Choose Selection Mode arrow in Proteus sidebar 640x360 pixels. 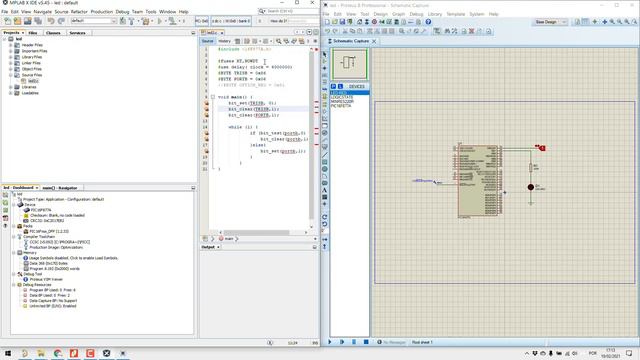[x=324, y=54]
